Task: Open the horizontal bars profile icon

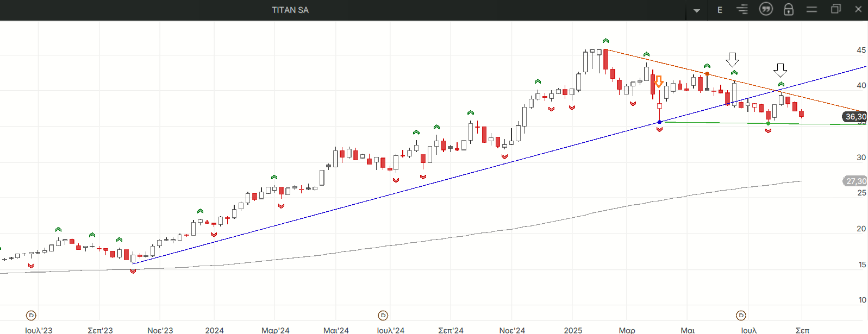Action: click(x=742, y=9)
